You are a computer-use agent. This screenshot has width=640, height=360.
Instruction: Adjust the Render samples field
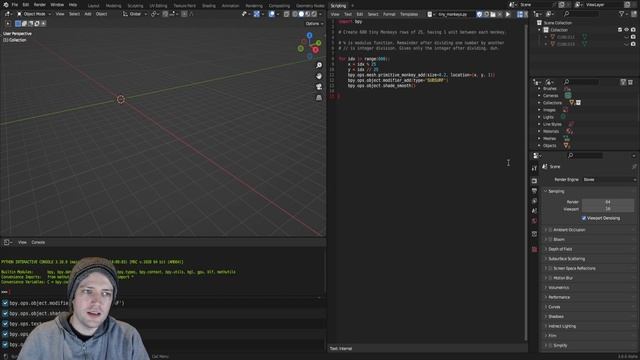[x=608, y=202]
